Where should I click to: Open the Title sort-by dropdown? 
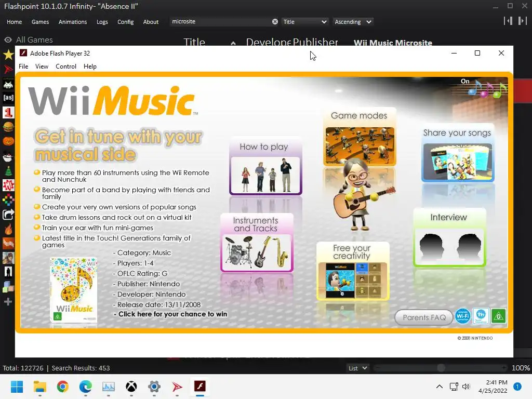click(x=304, y=22)
